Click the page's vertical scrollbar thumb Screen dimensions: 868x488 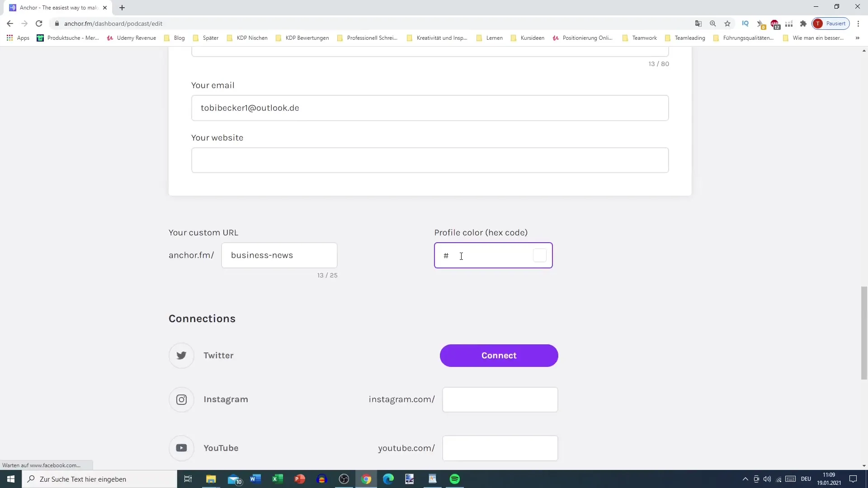tap(864, 333)
